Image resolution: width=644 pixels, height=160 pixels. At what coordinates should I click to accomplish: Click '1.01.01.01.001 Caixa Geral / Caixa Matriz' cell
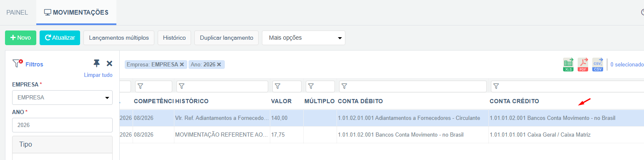(x=566, y=135)
